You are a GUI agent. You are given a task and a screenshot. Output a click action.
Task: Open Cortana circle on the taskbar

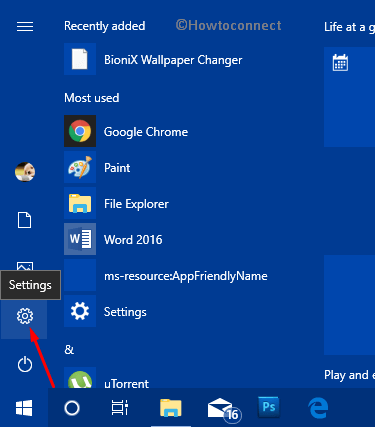pos(72,408)
